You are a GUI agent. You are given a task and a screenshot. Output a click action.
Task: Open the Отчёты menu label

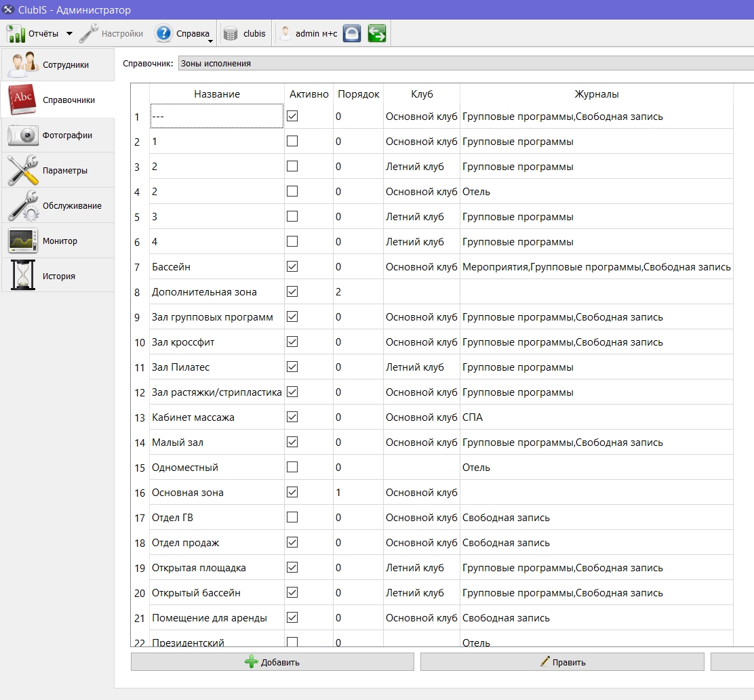pyautogui.click(x=43, y=34)
